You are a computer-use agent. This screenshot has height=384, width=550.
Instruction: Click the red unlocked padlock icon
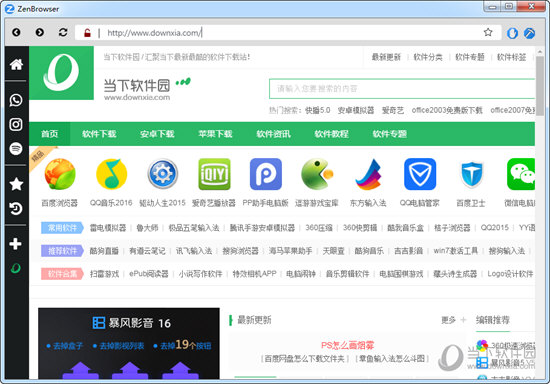point(87,33)
